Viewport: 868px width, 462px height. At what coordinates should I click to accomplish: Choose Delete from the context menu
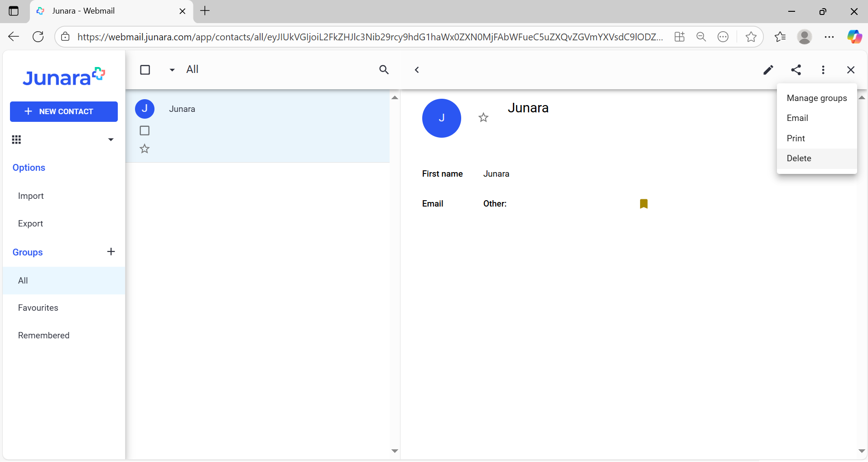point(817,158)
